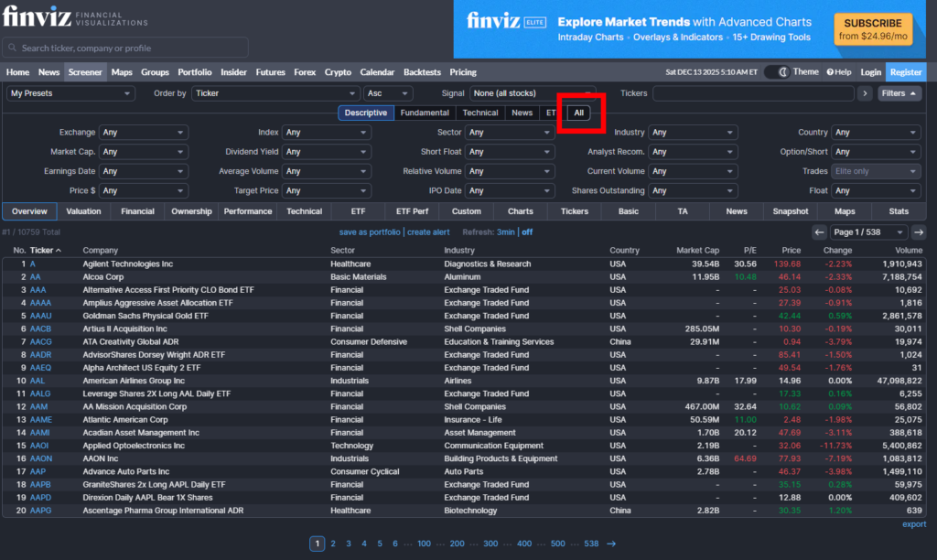
Task: Switch to the Snapshot view tab
Action: tap(790, 211)
